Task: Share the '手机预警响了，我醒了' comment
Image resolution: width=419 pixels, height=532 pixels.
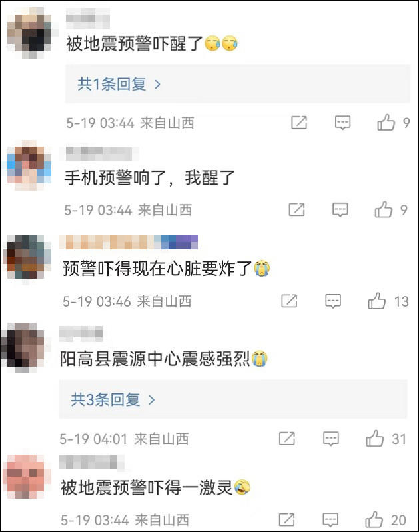Action: 296,210
